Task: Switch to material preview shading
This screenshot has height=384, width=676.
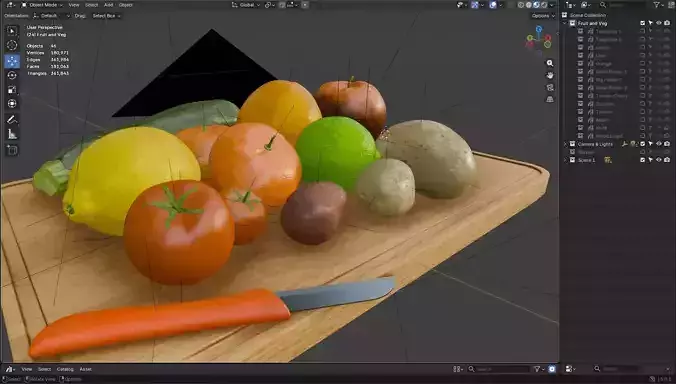Action: (537, 5)
